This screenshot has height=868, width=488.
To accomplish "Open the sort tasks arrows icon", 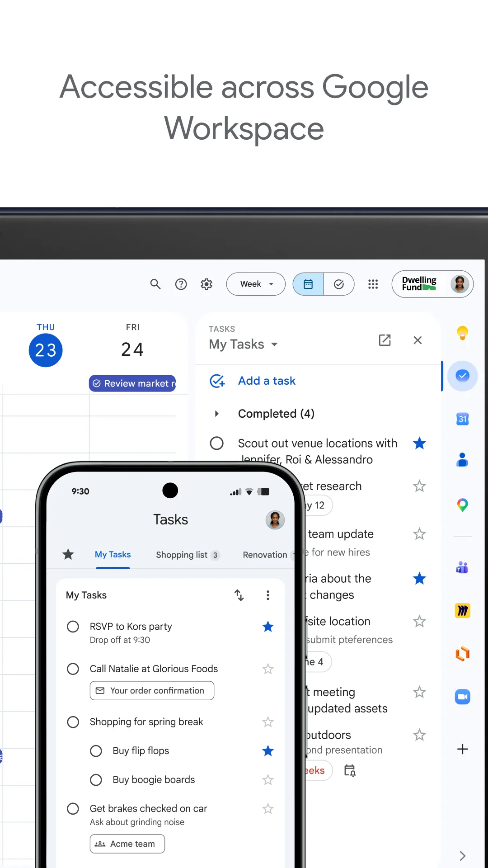I will [239, 595].
